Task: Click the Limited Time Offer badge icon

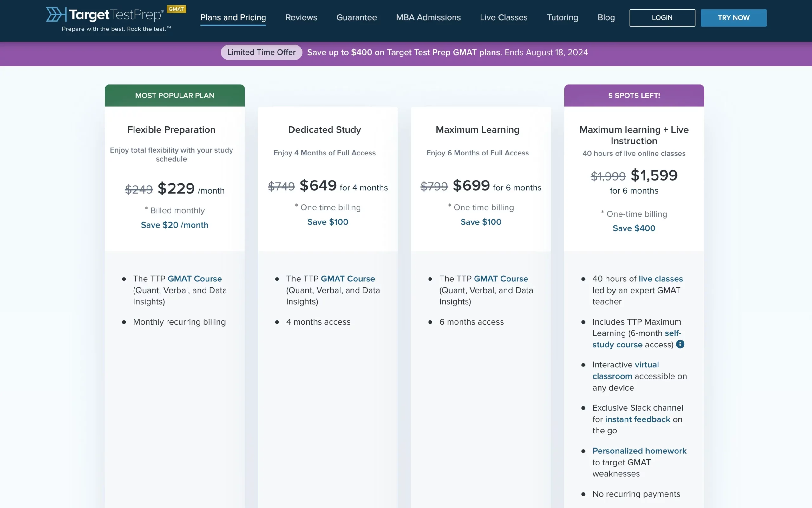Action: [x=261, y=53]
